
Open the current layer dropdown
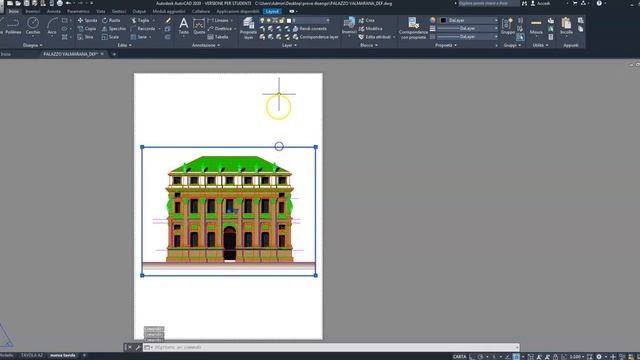pos(308,20)
